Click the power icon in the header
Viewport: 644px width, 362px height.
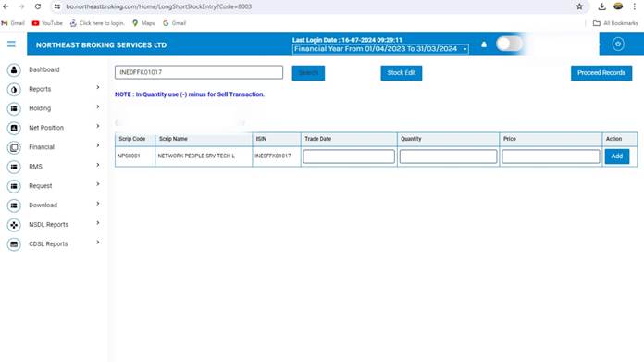618,44
